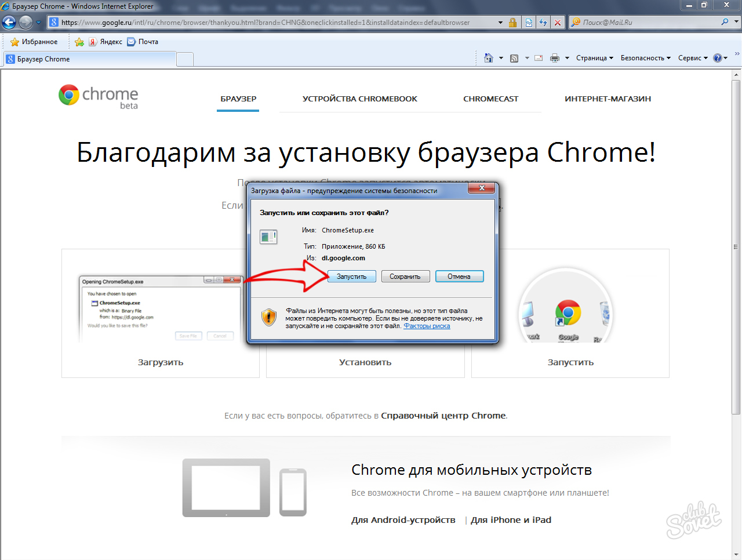Click the compatibility view icon

[529, 23]
